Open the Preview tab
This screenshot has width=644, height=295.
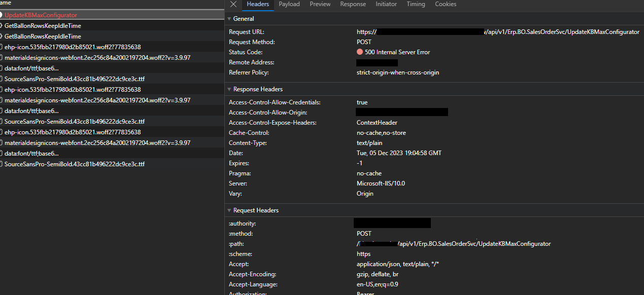click(320, 4)
